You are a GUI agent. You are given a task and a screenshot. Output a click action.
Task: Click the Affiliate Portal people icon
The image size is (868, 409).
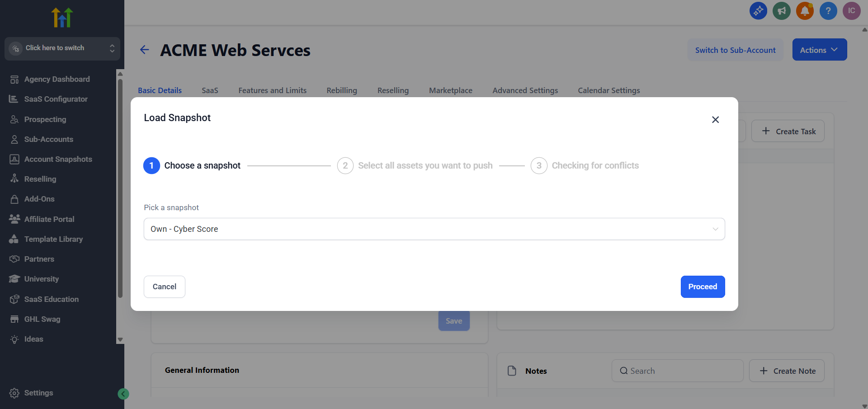tap(14, 219)
